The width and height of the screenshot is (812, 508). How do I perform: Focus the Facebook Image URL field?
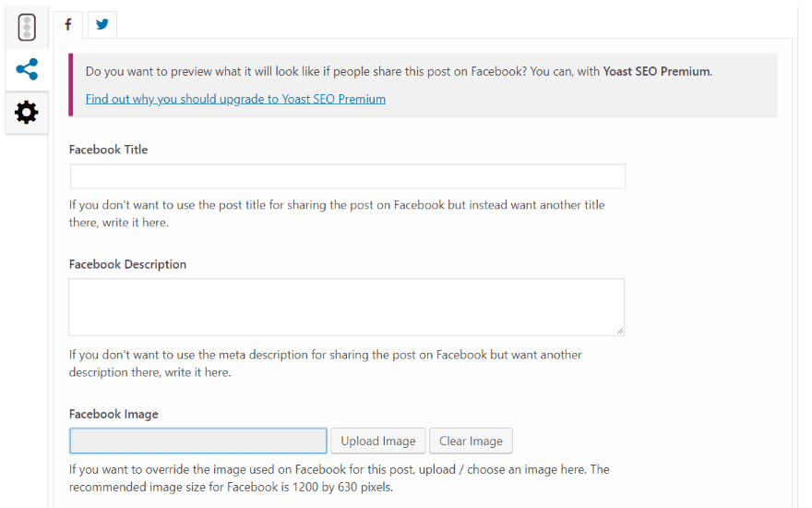click(198, 441)
